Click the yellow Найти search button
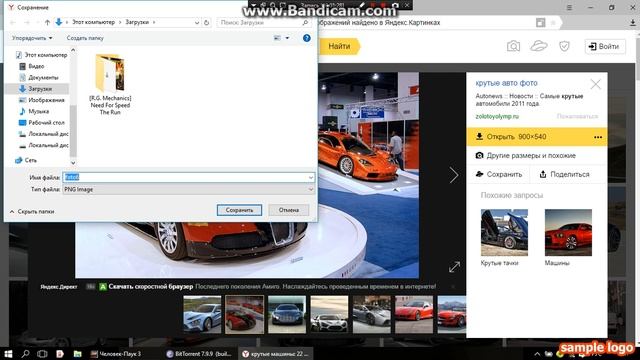Image resolution: width=640 pixels, height=360 pixels. [x=339, y=46]
